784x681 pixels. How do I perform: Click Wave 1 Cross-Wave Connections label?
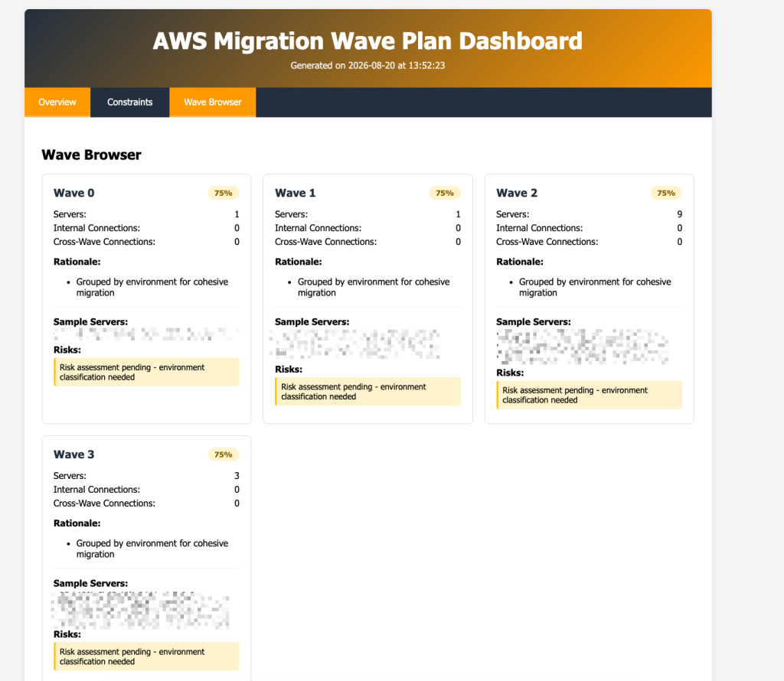click(x=325, y=242)
